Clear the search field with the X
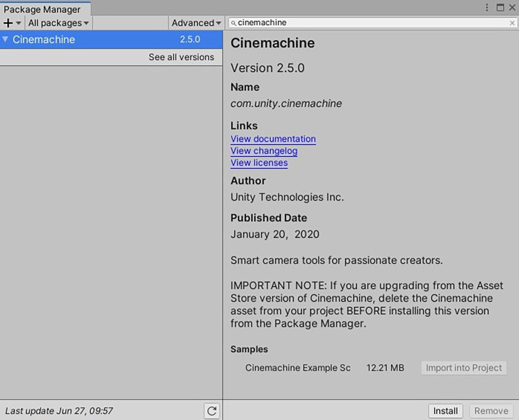Image resolution: width=519 pixels, height=420 pixels. [512, 23]
